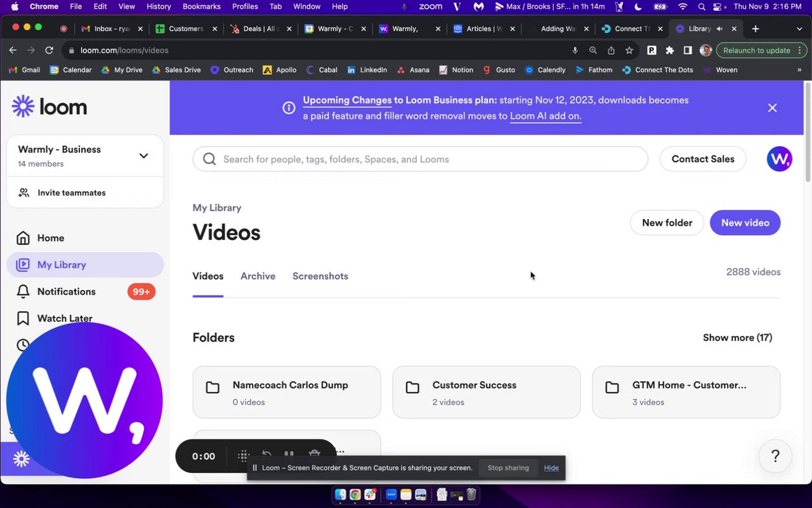Open the Calendly bookmark
The image size is (812, 508).
(545, 70)
